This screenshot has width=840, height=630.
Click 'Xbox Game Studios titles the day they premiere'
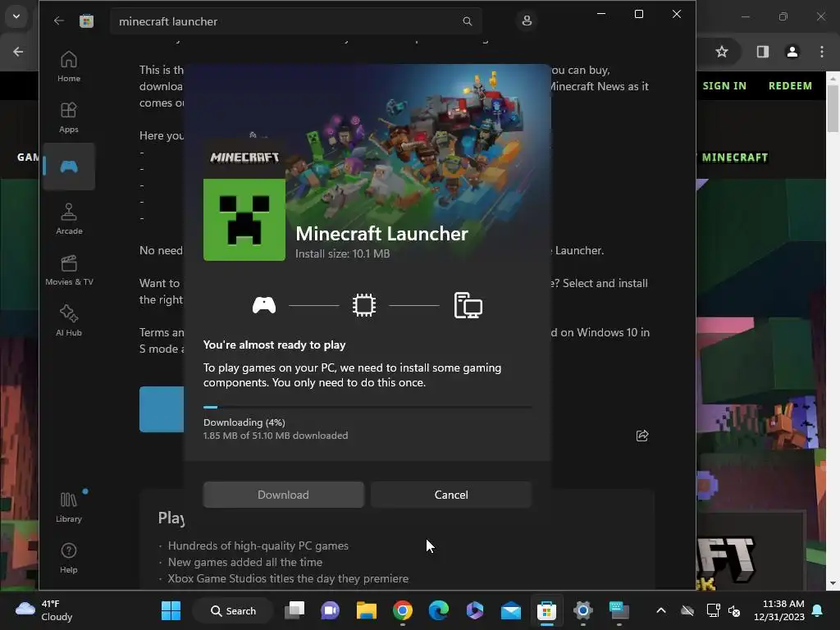(288, 578)
